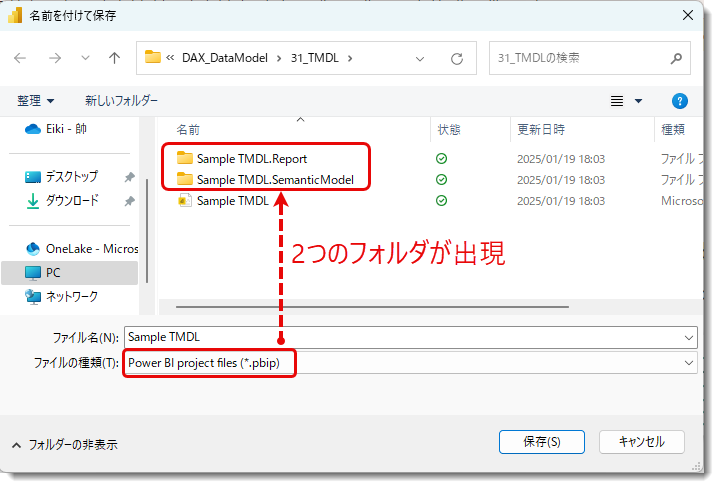Click the file list horizontal scrollbar
Image resolution: width=719 pixels, height=488 pixels.
[x=372, y=307]
